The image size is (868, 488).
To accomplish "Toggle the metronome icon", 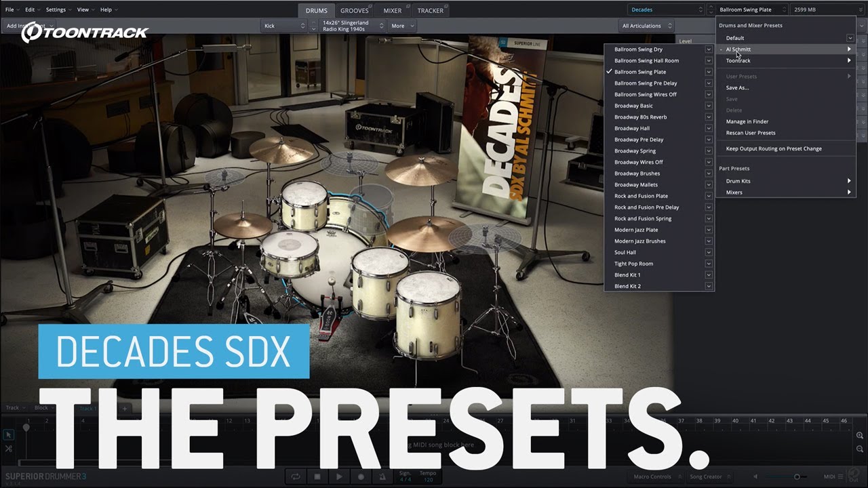I will (x=382, y=476).
